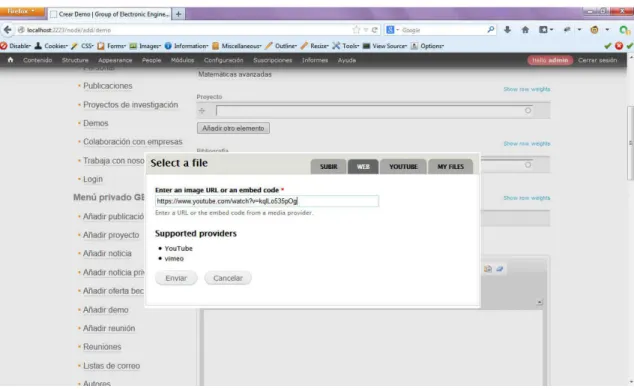Click the bookmark star icon in address bar
Screen dimensions: 634x389
tap(356, 30)
